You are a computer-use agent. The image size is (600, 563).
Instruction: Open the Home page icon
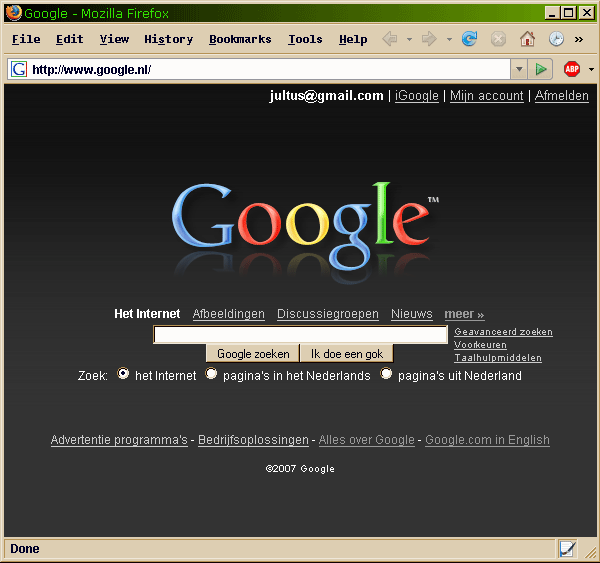527,39
